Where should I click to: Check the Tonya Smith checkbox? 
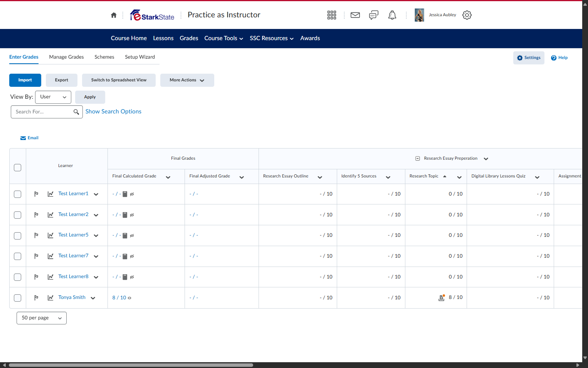[x=18, y=298]
